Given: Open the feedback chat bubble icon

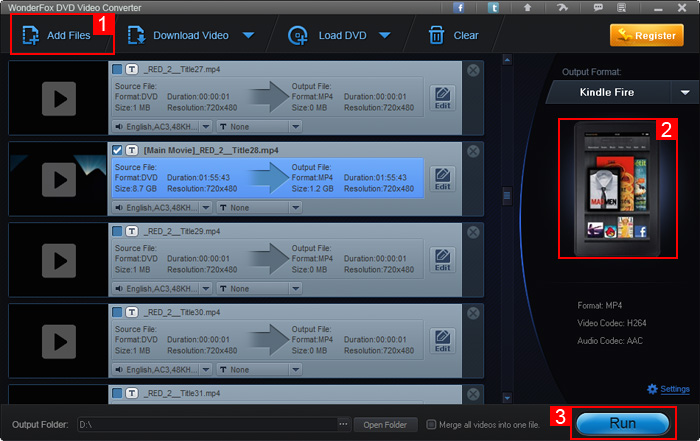Looking at the screenshot, I should point(598,8).
